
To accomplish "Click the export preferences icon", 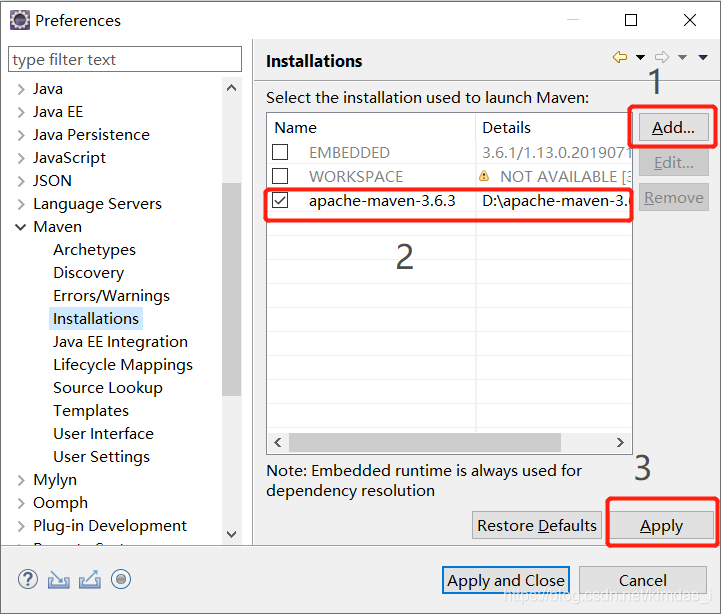I will click(90, 579).
